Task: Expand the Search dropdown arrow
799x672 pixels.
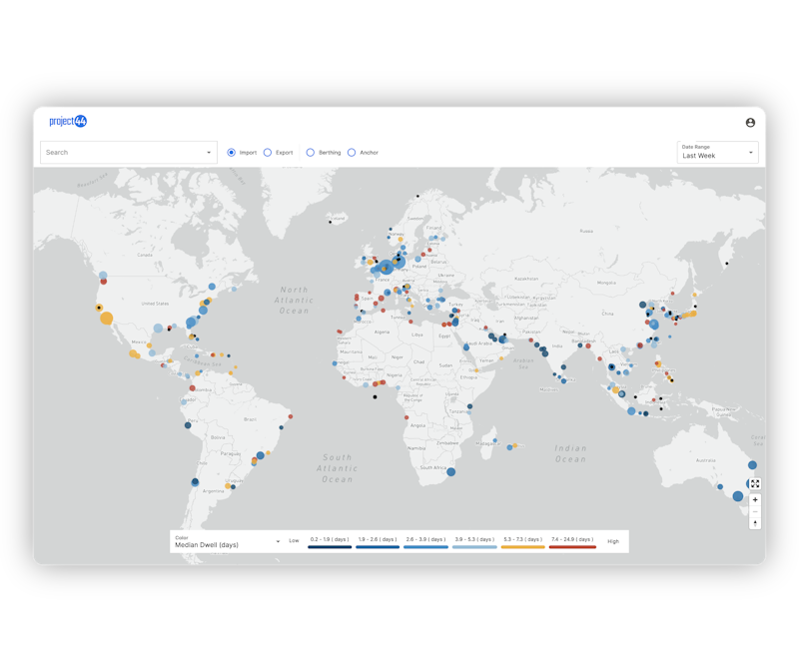Action: 209,153
